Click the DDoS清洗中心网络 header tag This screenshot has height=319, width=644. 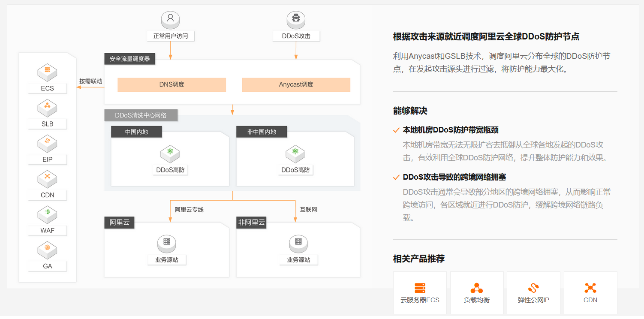pos(141,115)
